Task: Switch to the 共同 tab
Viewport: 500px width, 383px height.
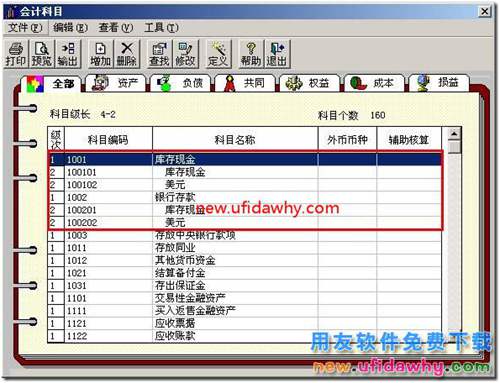Action: coord(245,83)
